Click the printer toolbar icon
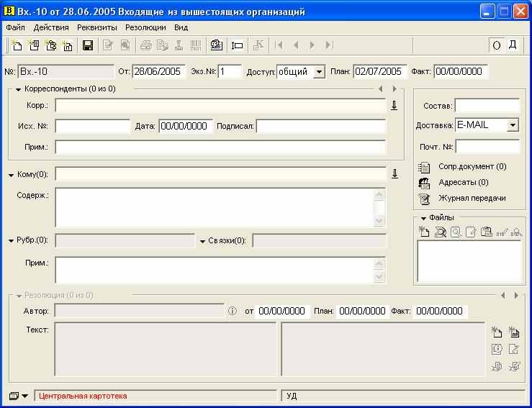 pyautogui.click(x=146, y=45)
